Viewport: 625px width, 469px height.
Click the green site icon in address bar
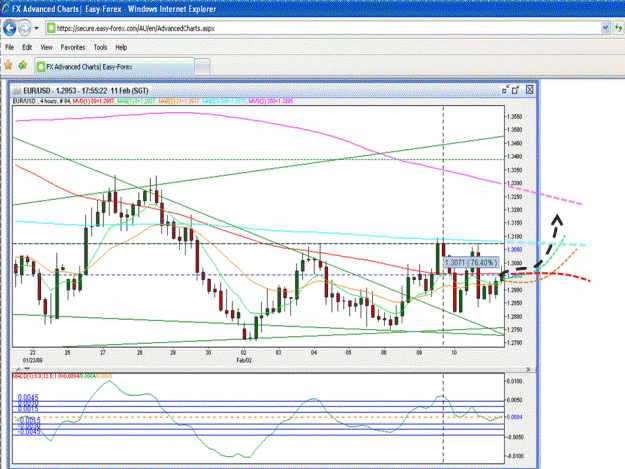tap(51, 28)
